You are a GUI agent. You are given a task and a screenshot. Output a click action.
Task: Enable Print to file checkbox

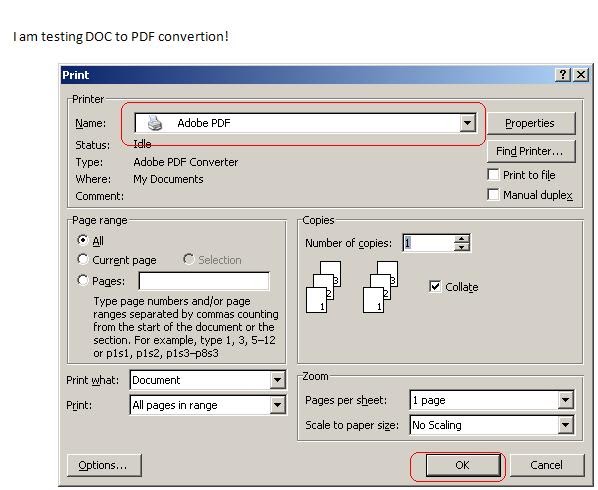click(493, 175)
